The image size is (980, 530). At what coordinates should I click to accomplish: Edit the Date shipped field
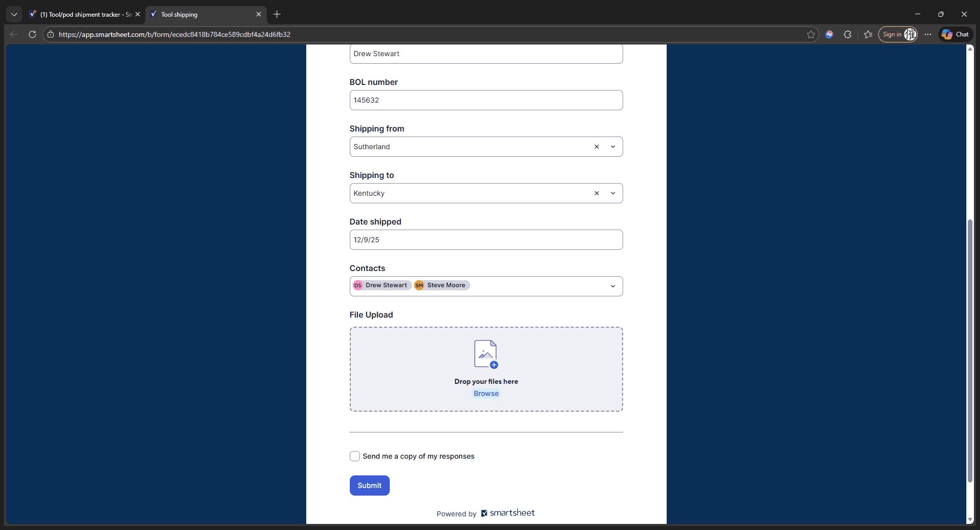click(486, 240)
